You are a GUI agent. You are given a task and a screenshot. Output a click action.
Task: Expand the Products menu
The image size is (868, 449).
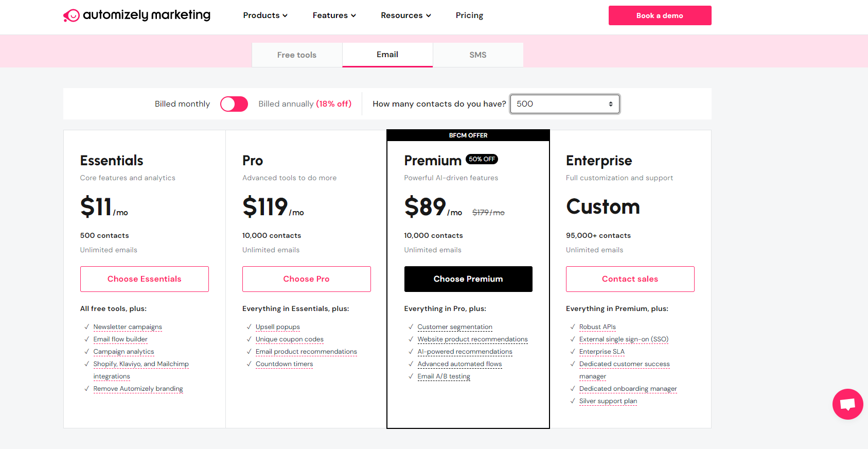pos(265,15)
